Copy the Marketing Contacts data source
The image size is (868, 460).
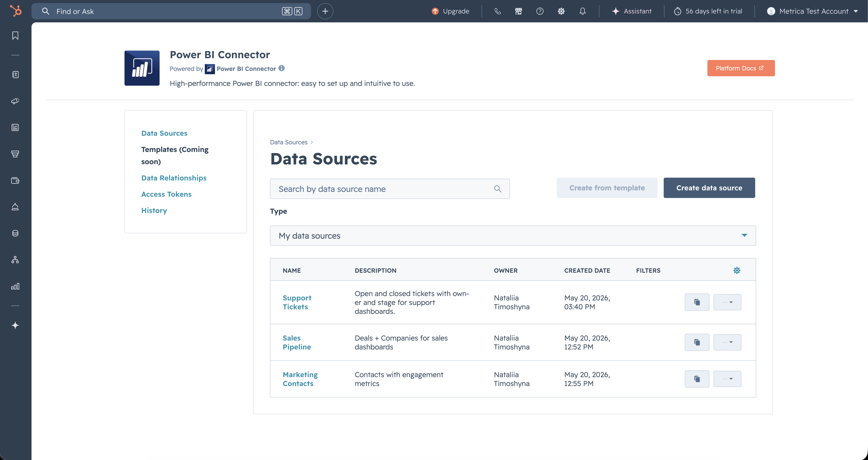pyautogui.click(x=697, y=379)
